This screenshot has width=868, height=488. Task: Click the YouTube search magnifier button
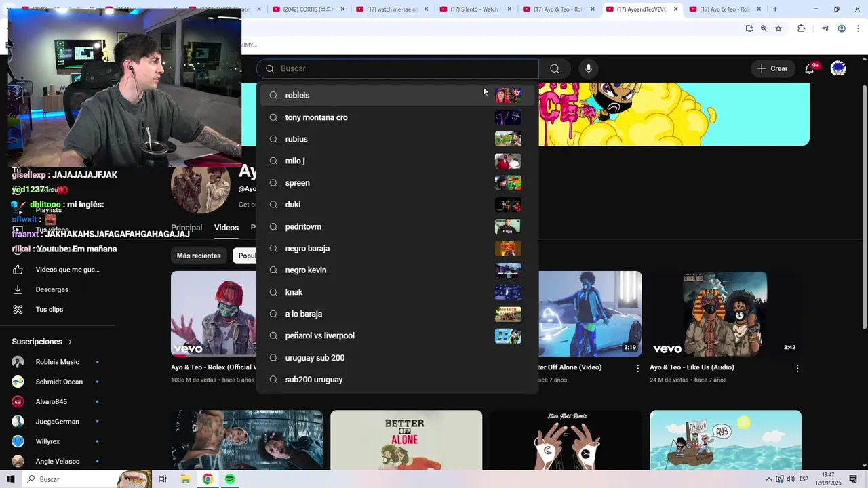555,68
